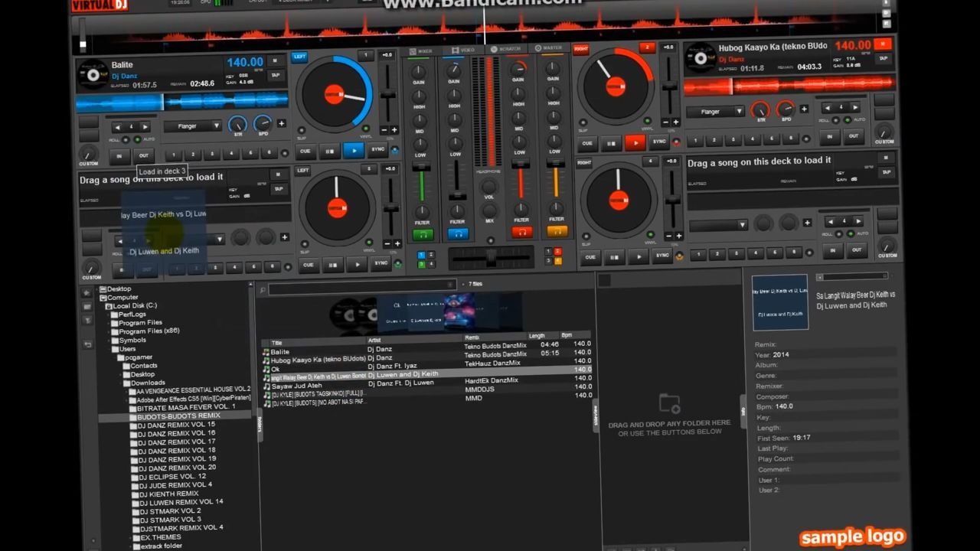Pause deck 1 using its pause-stop button

(330, 151)
